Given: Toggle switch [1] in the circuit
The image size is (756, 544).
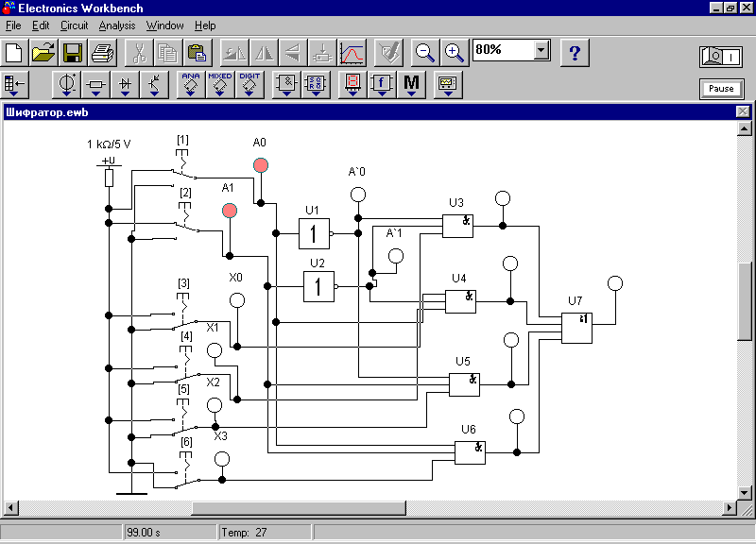Looking at the screenshot, I should pos(183,166).
